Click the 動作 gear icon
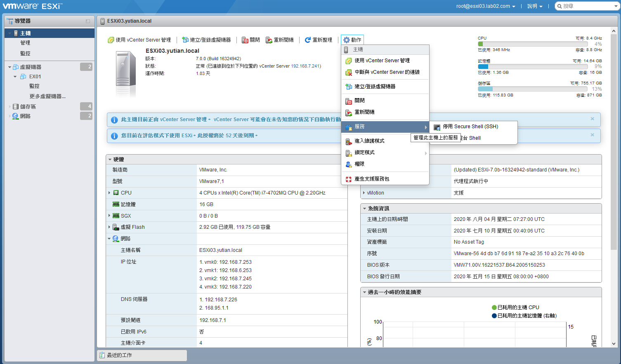The width and height of the screenshot is (621, 364). 347,40
